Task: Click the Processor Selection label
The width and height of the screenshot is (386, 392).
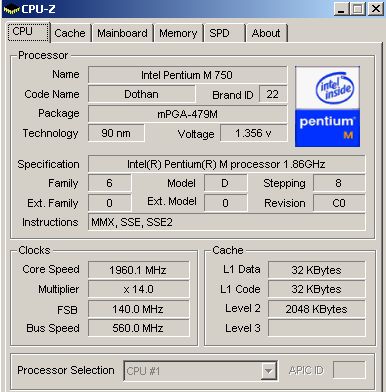Action: pos(66,370)
